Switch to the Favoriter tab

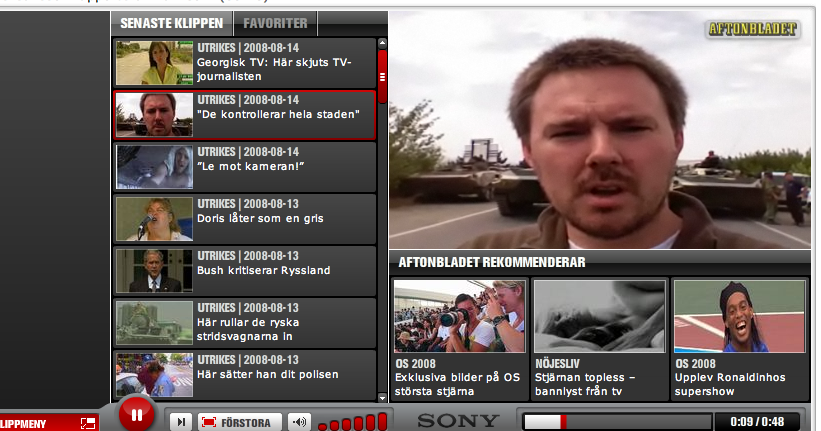coord(275,24)
